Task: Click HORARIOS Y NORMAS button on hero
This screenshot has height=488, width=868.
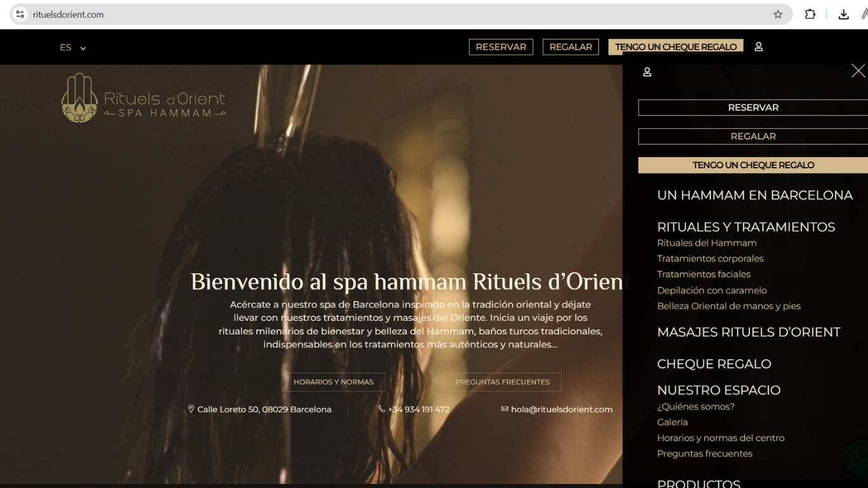Action: point(334,382)
